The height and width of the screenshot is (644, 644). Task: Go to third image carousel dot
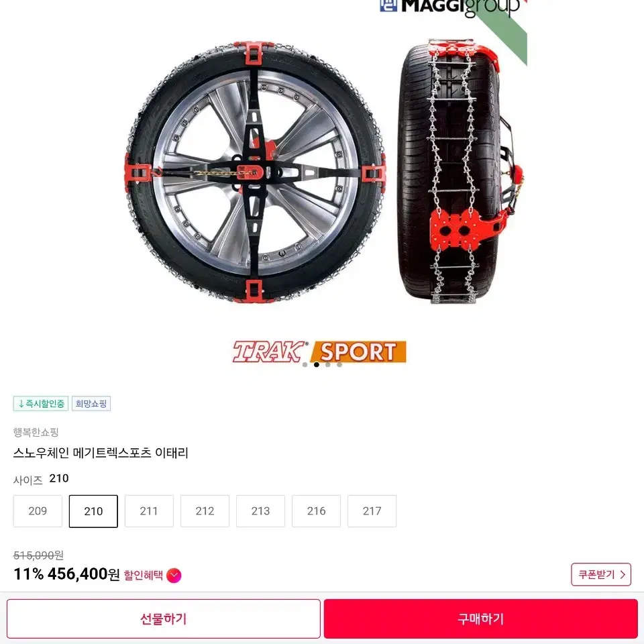(328, 365)
